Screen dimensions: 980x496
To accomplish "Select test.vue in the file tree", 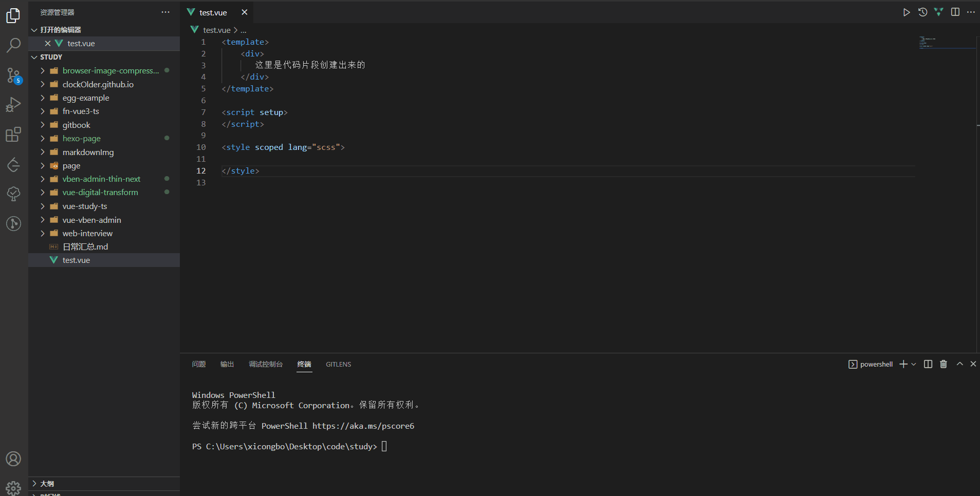I will [x=104, y=260].
